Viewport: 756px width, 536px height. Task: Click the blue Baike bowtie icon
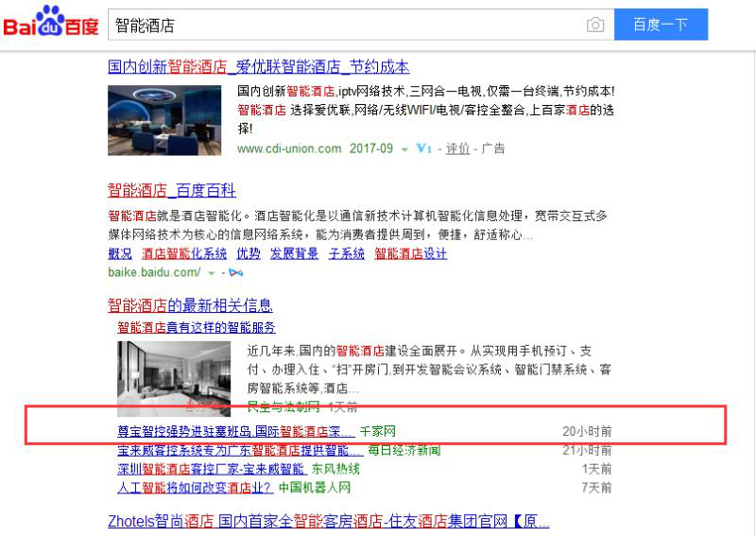click(235, 273)
